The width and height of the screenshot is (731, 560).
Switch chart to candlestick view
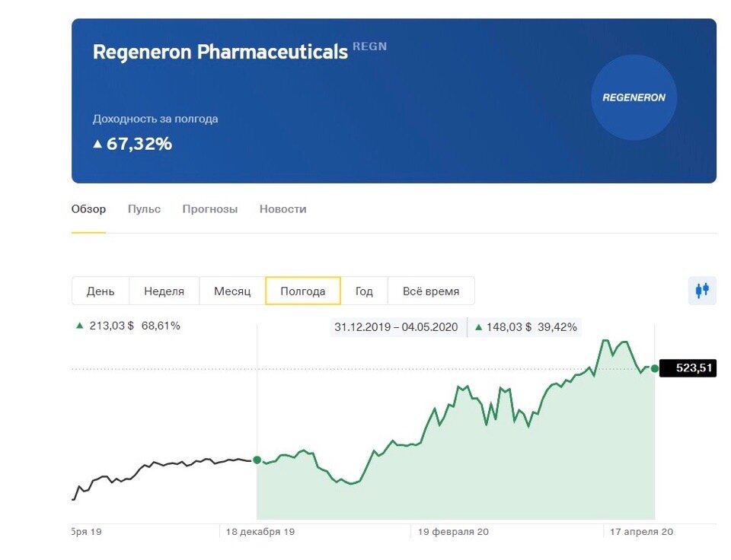[x=702, y=290]
